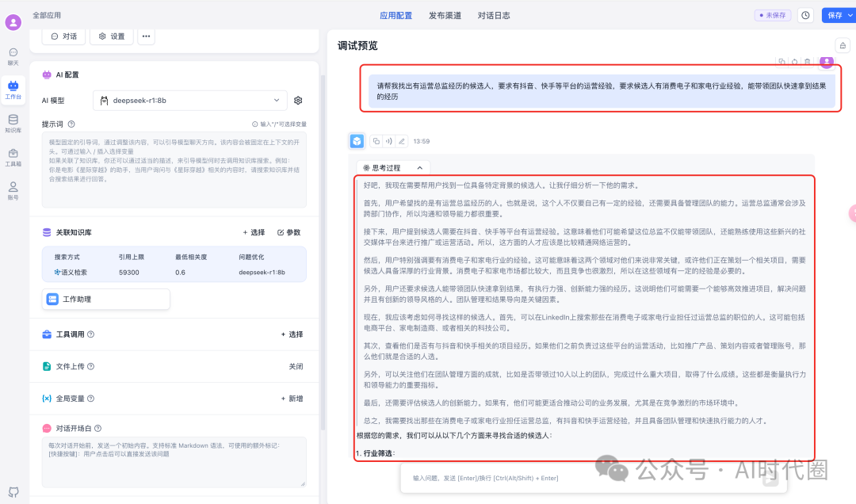This screenshot has width=856, height=504.
Task: Open the 保存 dropdown arrow
Action: point(850,15)
